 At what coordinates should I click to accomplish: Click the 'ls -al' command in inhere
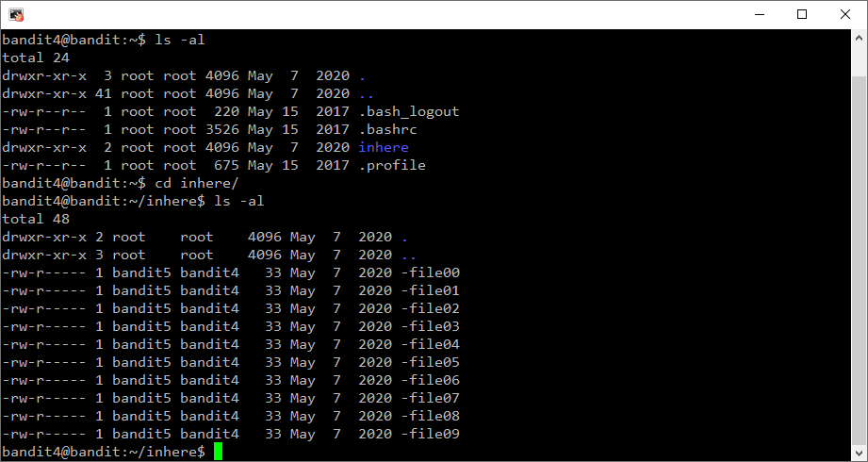click(239, 201)
